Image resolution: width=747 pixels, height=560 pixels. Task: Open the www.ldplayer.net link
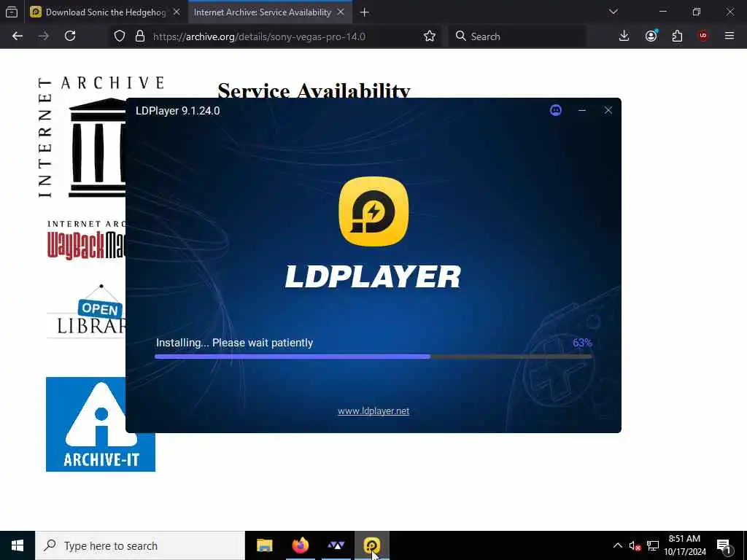(x=373, y=411)
